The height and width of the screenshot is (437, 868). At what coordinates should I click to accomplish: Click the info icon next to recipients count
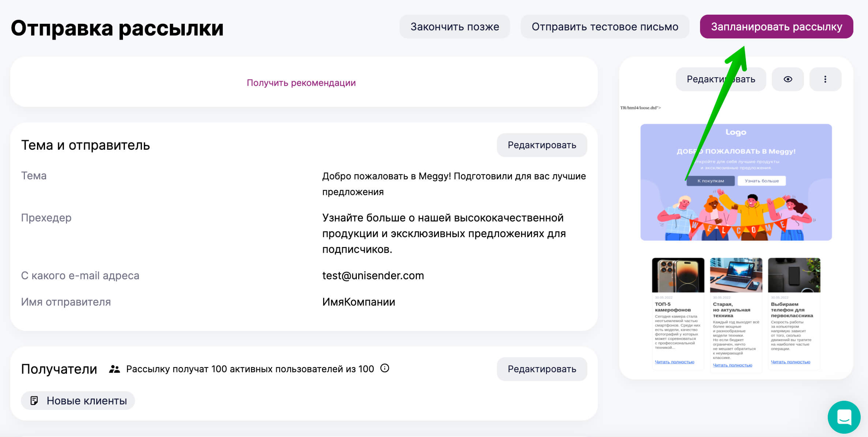(385, 369)
